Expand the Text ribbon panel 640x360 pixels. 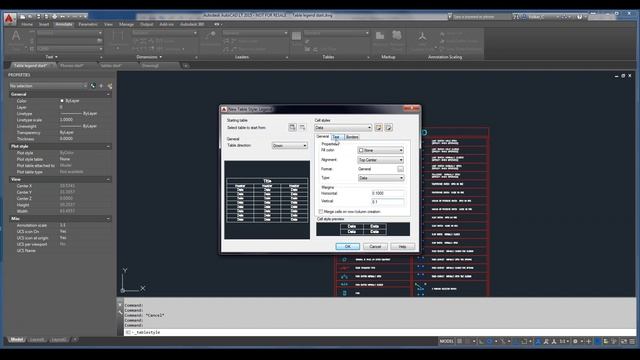click(51, 57)
